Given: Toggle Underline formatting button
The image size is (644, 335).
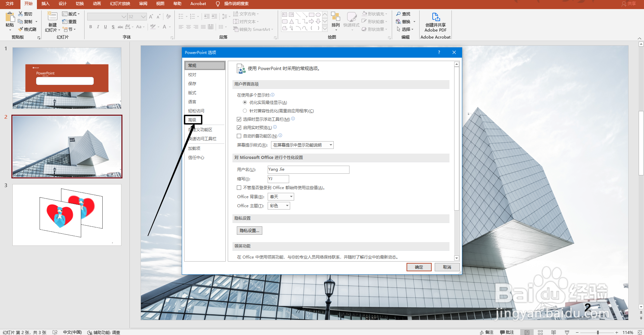Looking at the screenshot, I should (x=105, y=27).
